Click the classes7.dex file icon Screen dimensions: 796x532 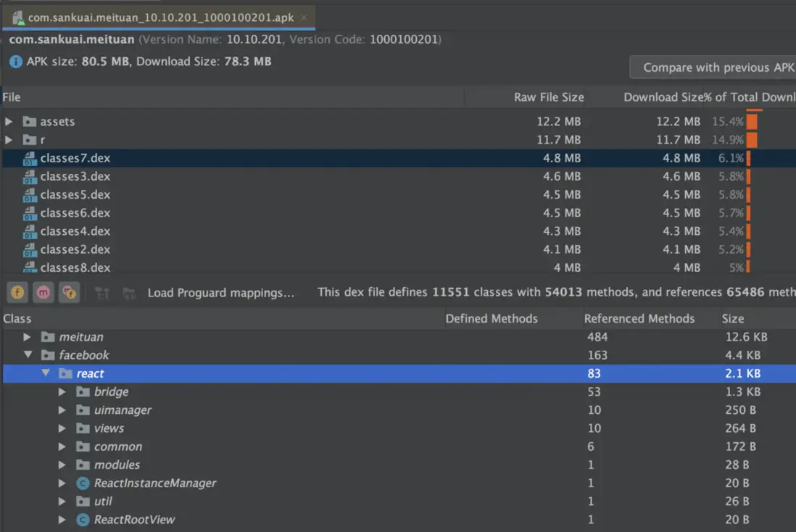[30, 158]
